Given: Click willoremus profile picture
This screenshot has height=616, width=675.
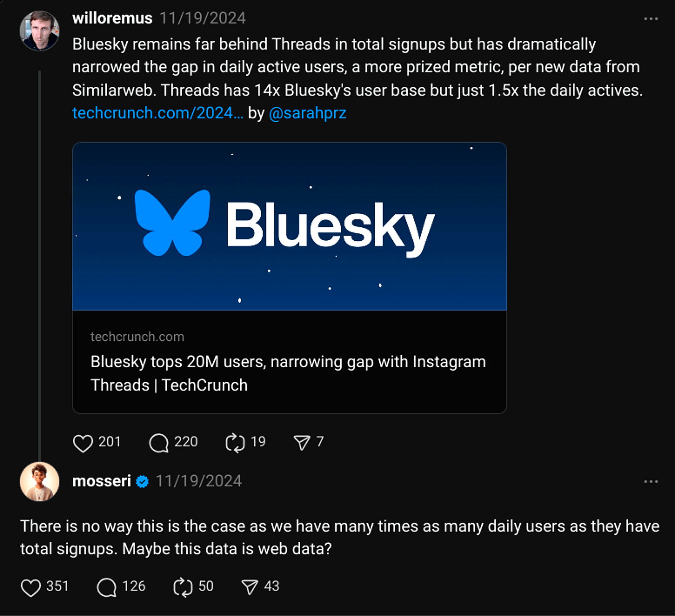Looking at the screenshot, I should [40, 31].
